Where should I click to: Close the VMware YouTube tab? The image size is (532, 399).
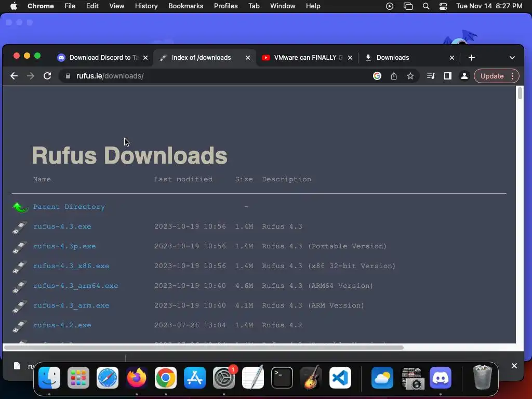pyautogui.click(x=350, y=58)
